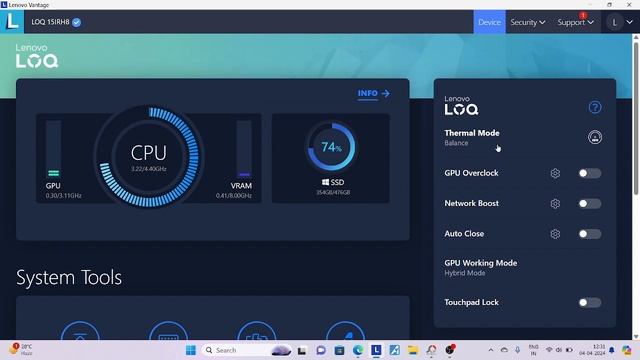Image resolution: width=640 pixels, height=360 pixels.
Task: Click the 0.30/3.11GHz GPU value
Action: 63,196
